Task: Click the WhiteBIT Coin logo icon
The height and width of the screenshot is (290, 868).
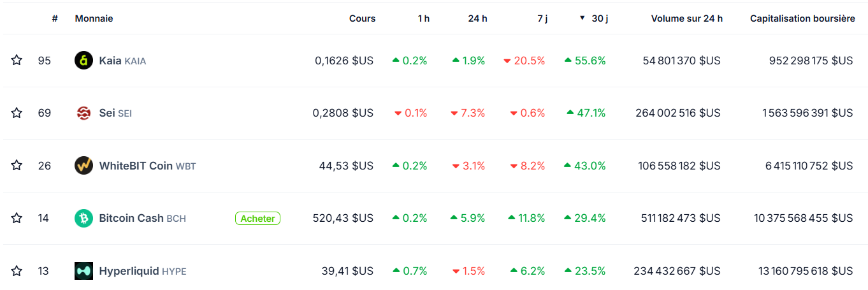Action: [83, 166]
